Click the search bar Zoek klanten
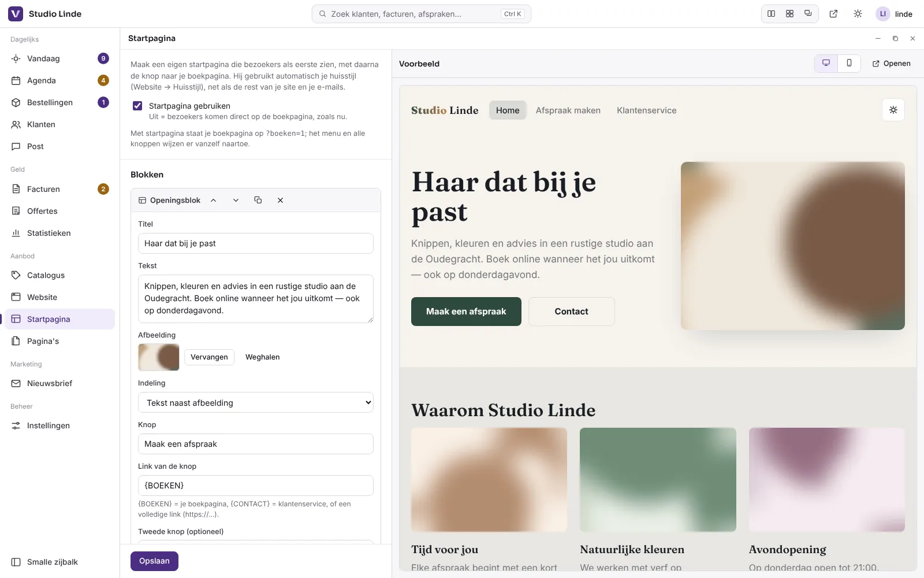Viewport: 924px width, 578px height. 422,14
